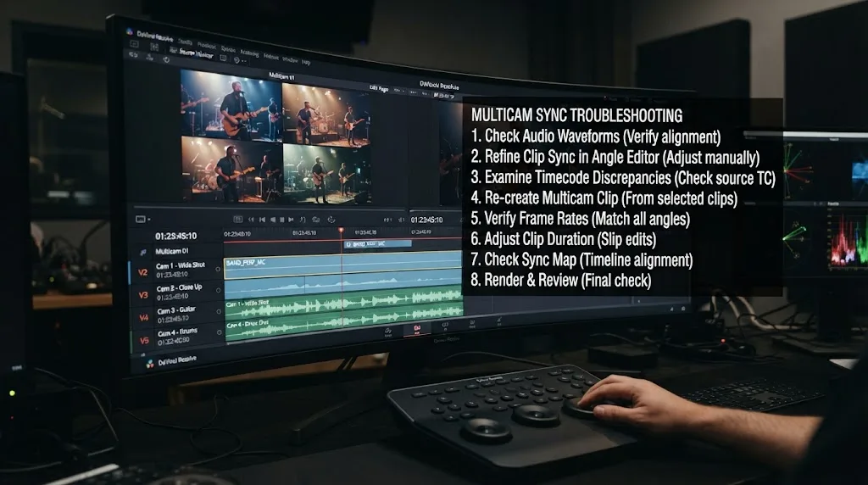This screenshot has height=485, width=868.
Task: Toggle the circle on Cam 2 - Close Up track
Action: point(218,290)
